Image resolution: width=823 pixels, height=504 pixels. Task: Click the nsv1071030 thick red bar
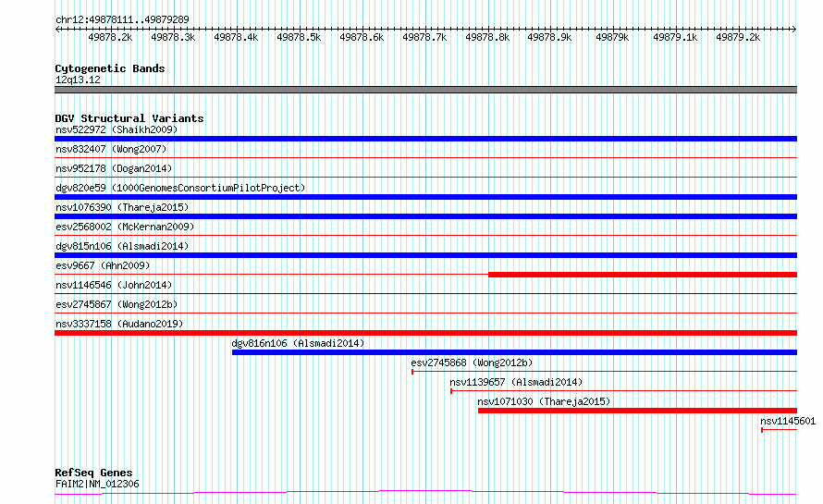[637, 411]
